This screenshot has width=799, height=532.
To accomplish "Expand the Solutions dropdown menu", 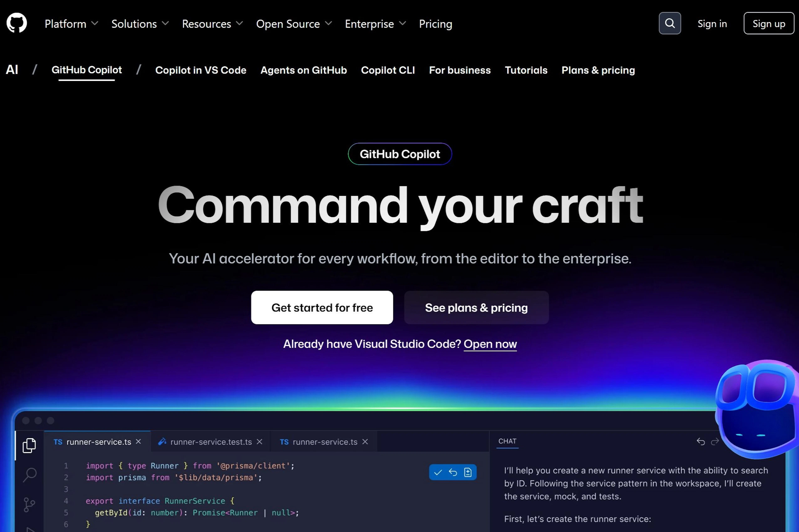I will point(140,24).
